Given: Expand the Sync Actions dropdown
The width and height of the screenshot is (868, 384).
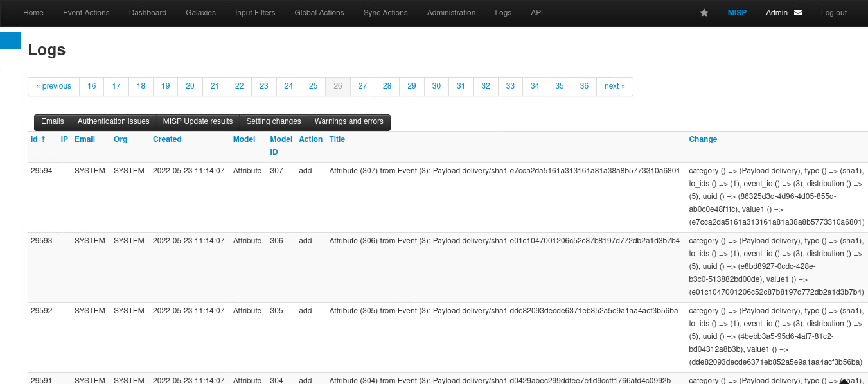Looking at the screenshot, I should coord(385,13).
